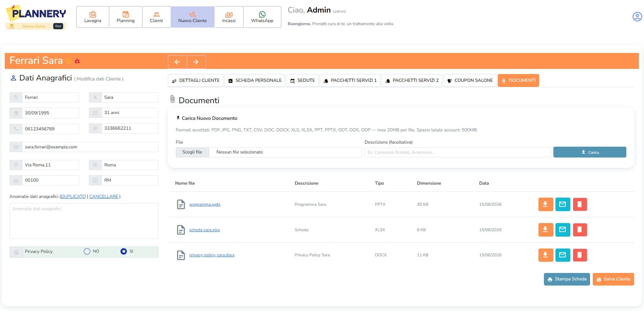
Task: Click Modifica dati Cliente text
Action: pos(99,79)
